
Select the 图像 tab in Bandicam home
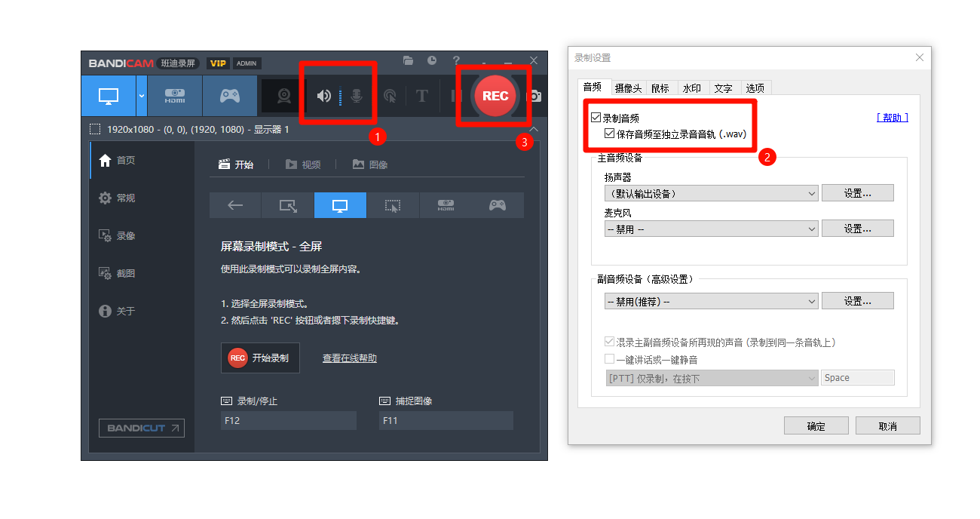pyautogui.click(x=370, y=164)
